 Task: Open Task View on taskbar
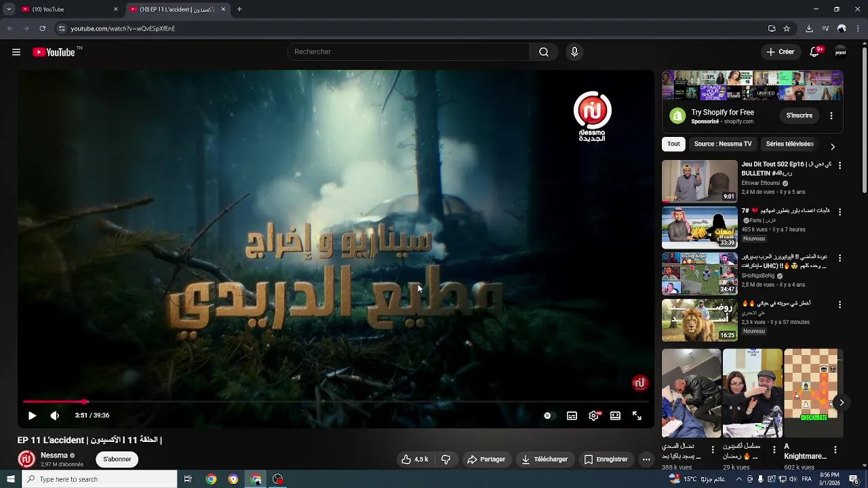[x=188, y=479]
